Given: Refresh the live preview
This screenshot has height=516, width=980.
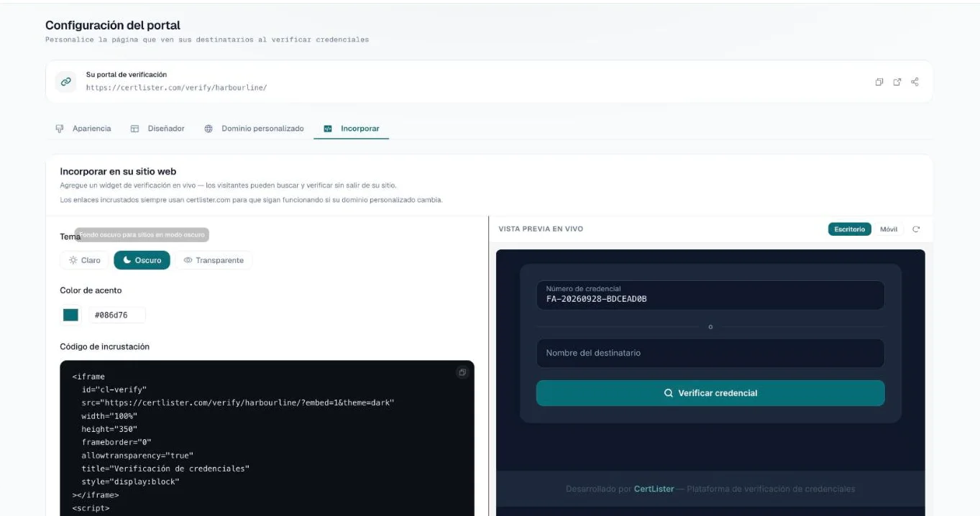Looking at the screenshot, I should pos(916,229).
